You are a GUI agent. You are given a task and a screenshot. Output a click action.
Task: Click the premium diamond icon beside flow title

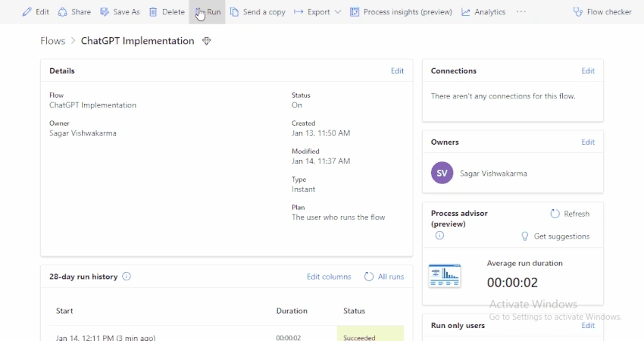coord(207,41)
